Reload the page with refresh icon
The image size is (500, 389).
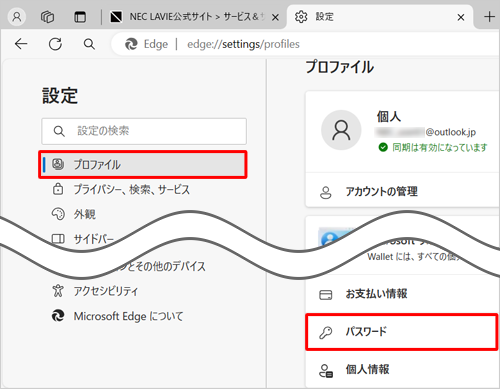[x=55, y=44]
